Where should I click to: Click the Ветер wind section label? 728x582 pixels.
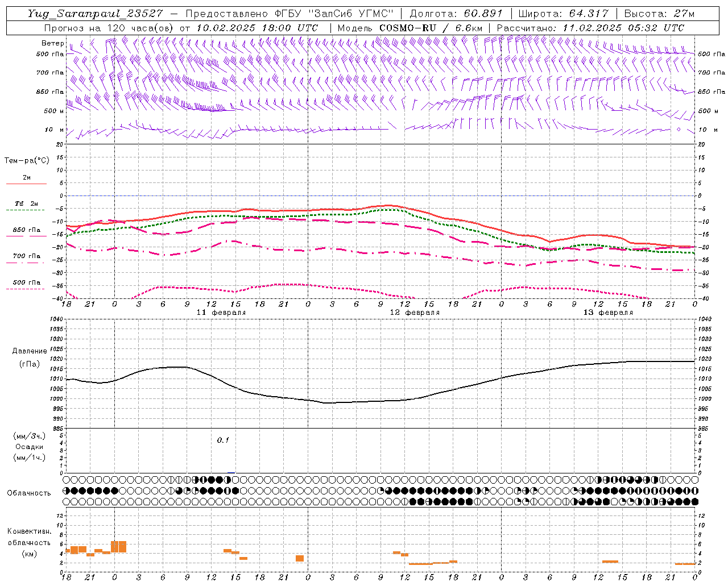click(x=53, y=43)
